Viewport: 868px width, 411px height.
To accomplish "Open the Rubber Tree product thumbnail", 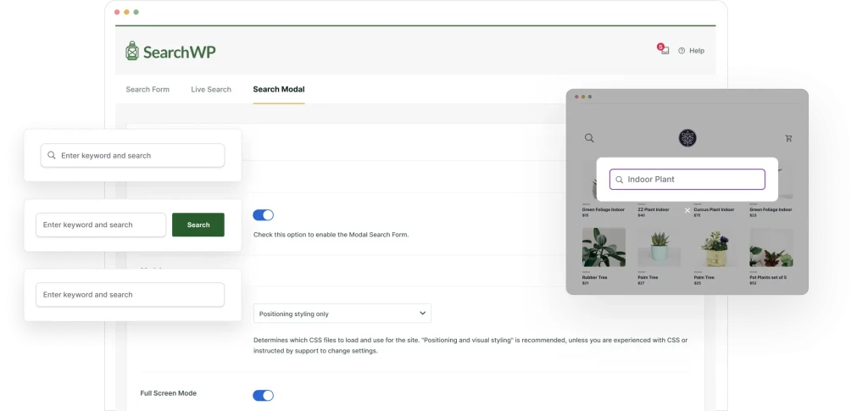I will [604, 247].
